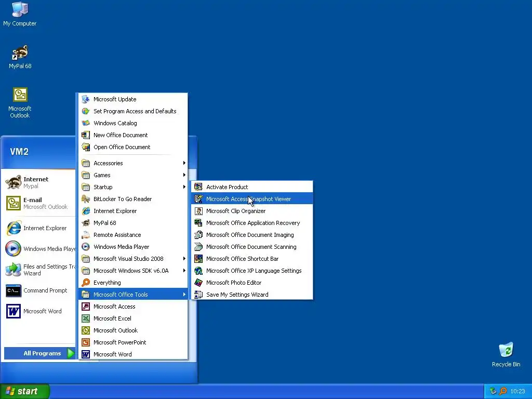Screen dimensions: 532x399
Task: Click the Microsoft Access icon in programs list
Action: tap(86, 307)
